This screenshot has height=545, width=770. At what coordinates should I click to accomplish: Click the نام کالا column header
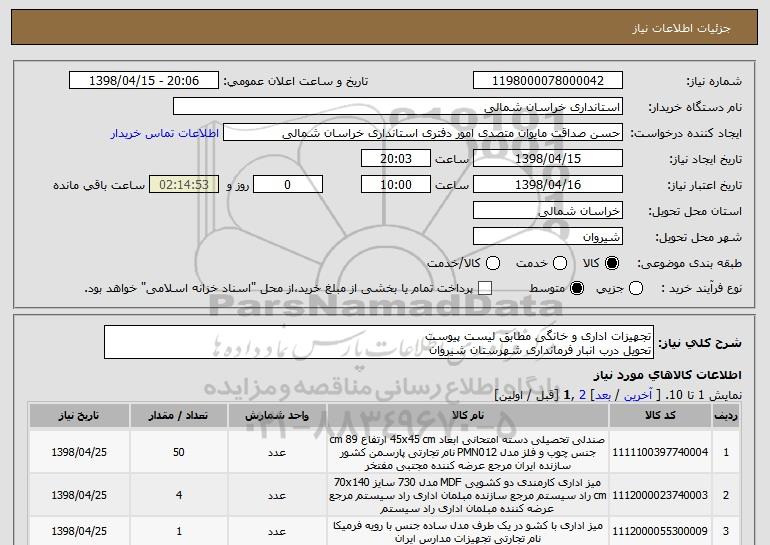point(468,415)
